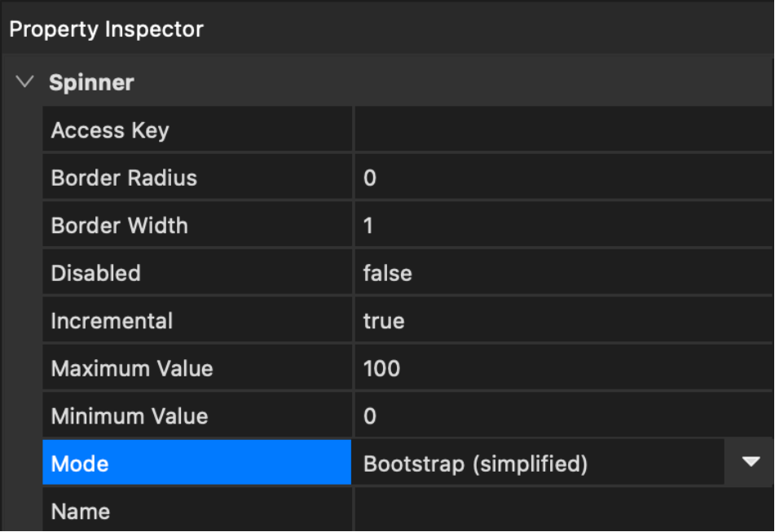Select the Border Width property label
The image size is (775, 532).
click(x=119, y=226)
